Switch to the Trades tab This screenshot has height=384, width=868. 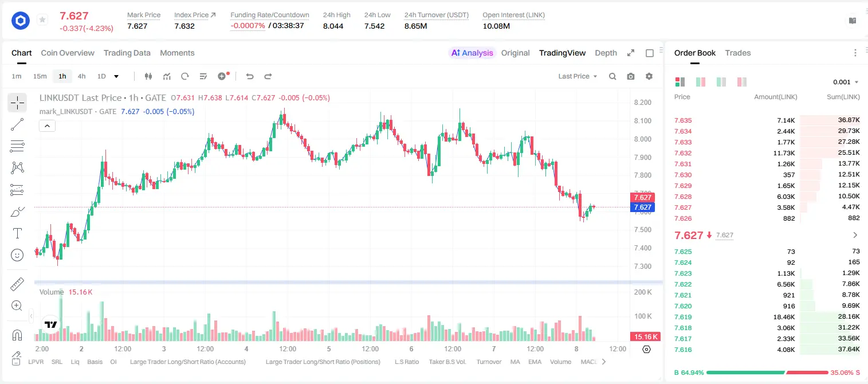[738, 53]
